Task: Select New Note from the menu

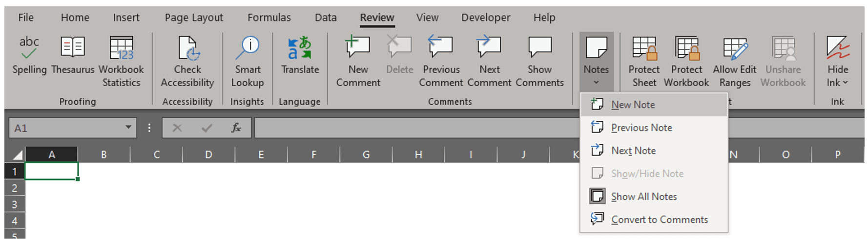Action: point(633,105)
